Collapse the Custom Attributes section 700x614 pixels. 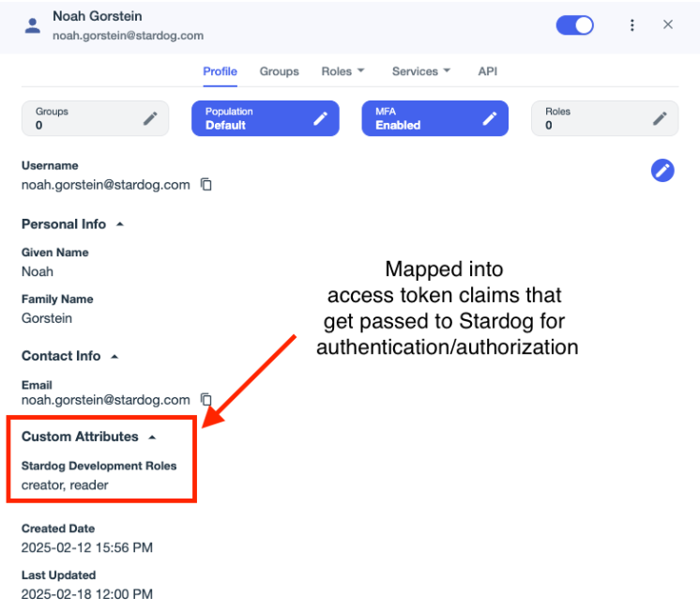[x=152, y=437]
